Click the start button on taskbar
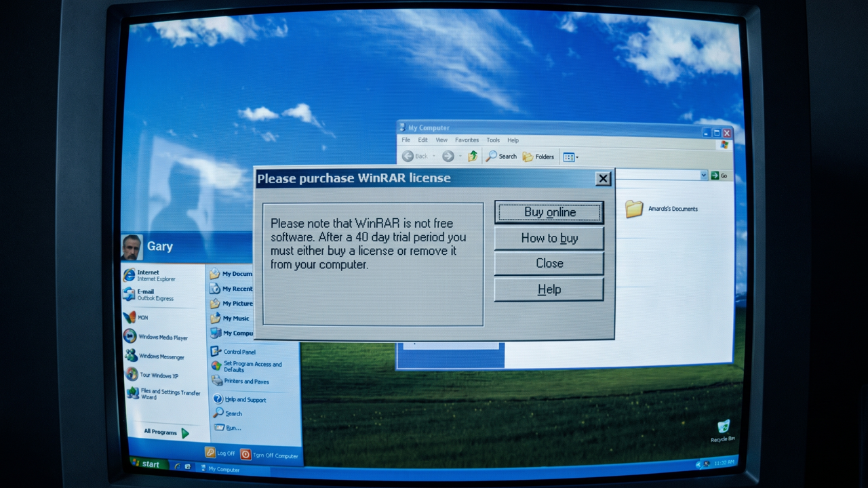Image resolution: width=868 pixels, height=488 pixels. [146, 464]
